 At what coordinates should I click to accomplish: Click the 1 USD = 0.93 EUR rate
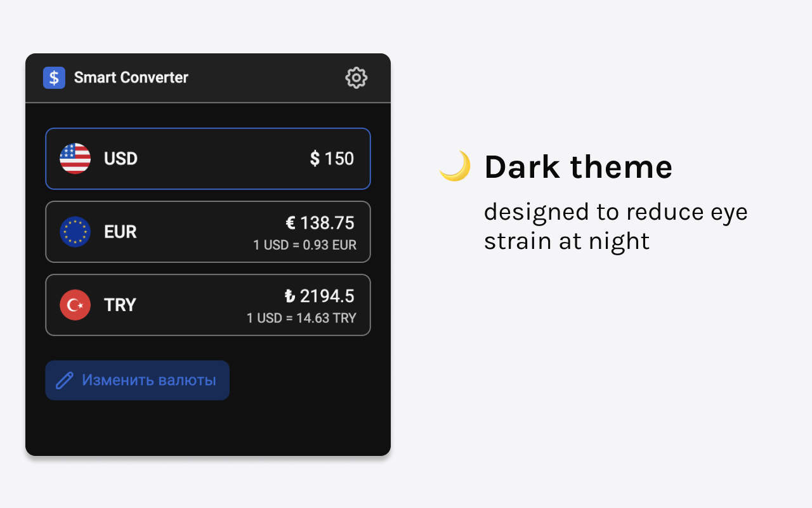click(304, 245)
